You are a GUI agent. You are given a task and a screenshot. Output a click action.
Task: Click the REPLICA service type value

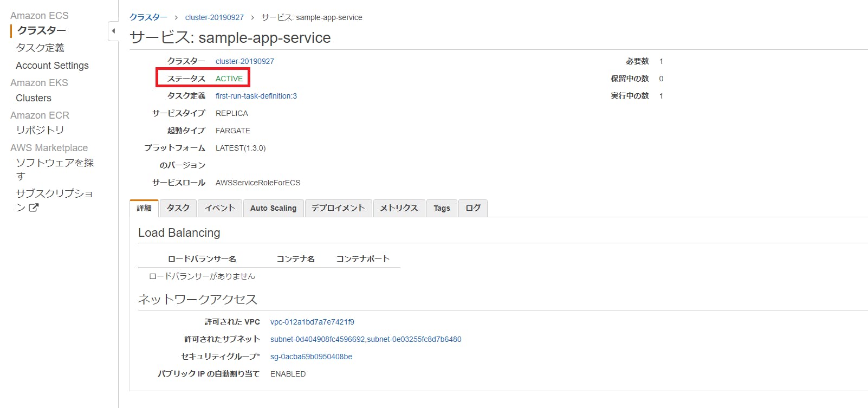tap(232, 113)
